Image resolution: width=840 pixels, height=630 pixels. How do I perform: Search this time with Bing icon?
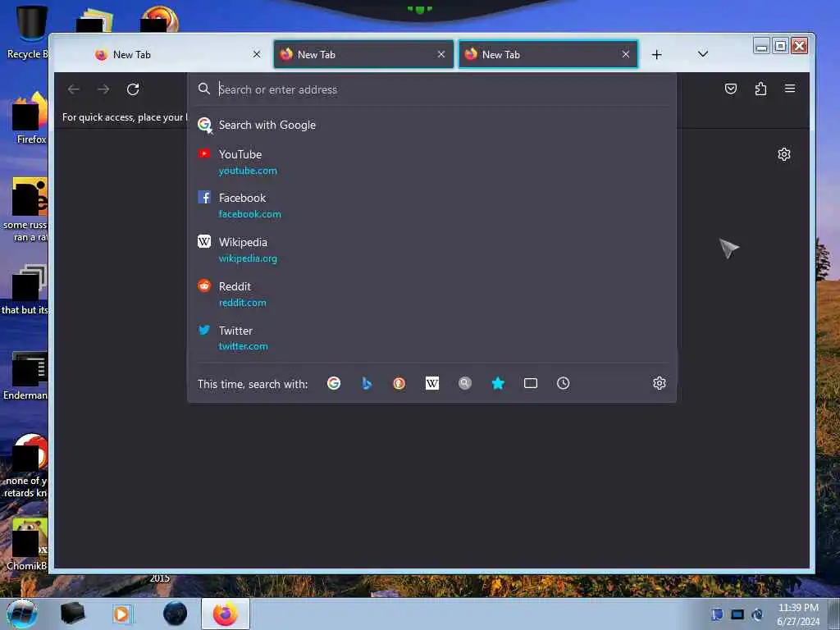click(x=367, y=383)
